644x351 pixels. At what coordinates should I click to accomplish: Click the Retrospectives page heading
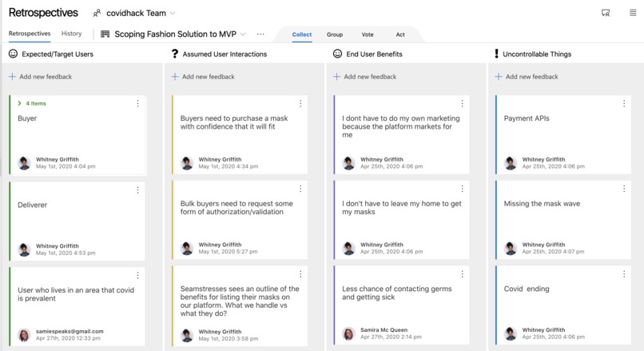[43, 13]
